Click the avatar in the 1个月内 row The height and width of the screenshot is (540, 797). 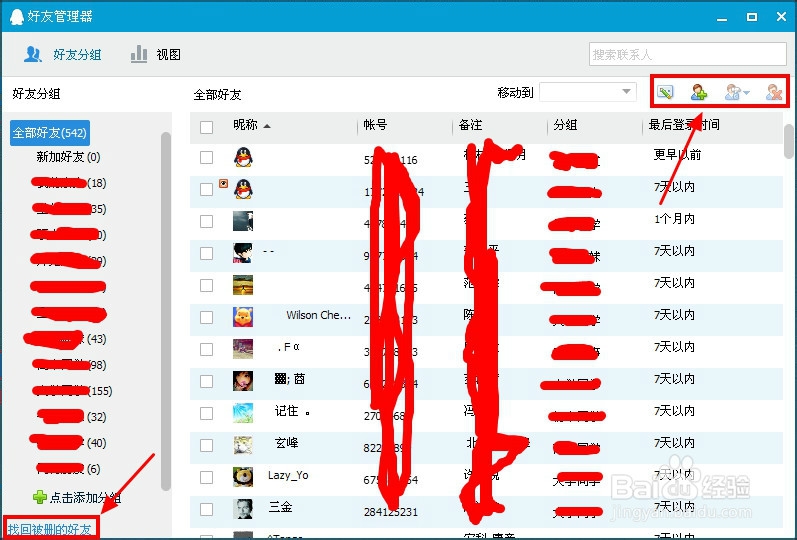point(243,221)
